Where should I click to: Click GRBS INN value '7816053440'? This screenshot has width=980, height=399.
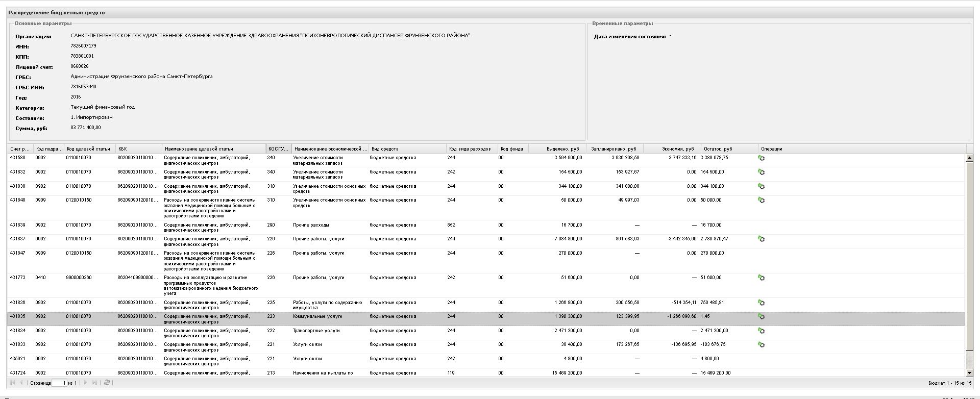[83, 87]
